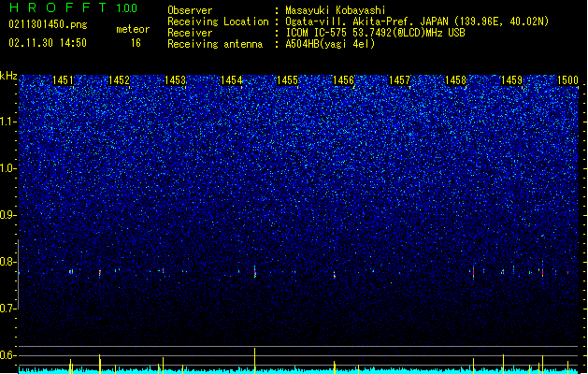
Task: Click the kHz axis unit label
Action: click(8, 76)
